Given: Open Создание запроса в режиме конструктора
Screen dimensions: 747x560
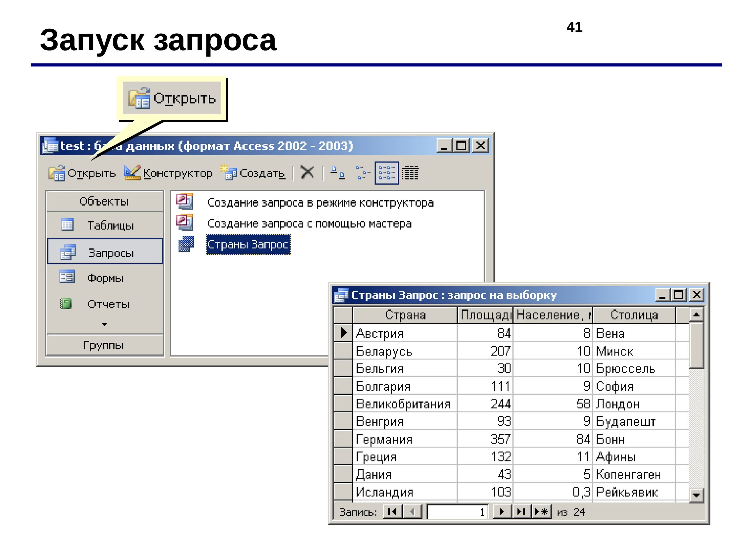Looking at the screenshot, I should coord(320,203).
